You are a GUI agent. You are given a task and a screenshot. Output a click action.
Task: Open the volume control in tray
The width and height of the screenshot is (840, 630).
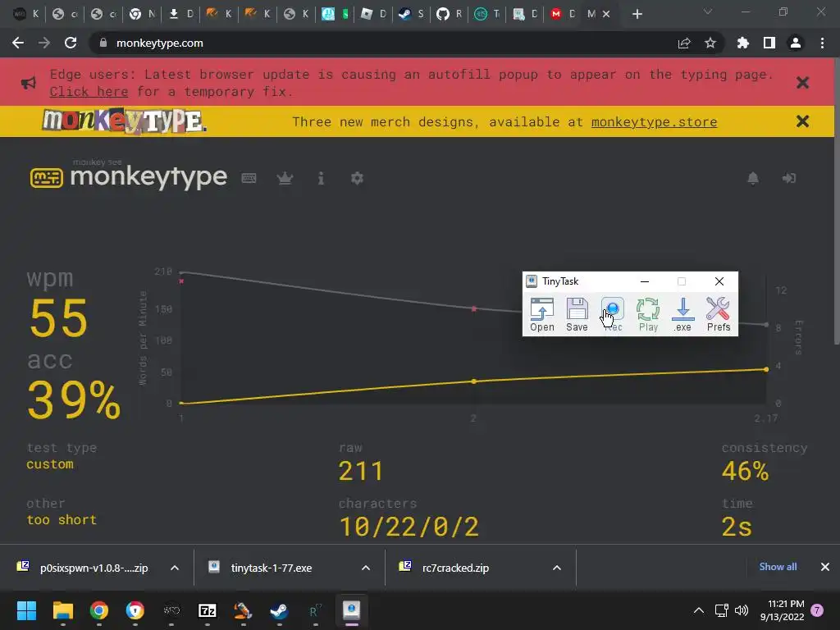[x=742, y=610]
